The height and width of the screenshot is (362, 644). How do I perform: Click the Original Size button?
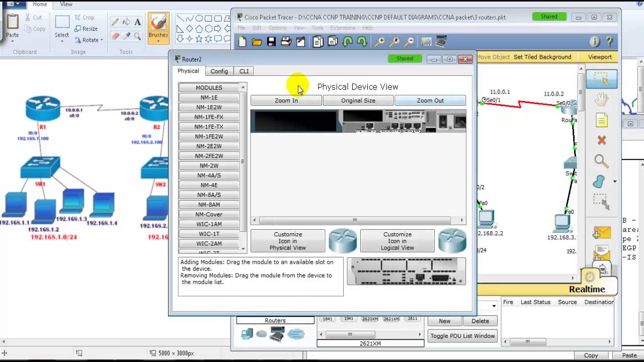pos(358,101)
